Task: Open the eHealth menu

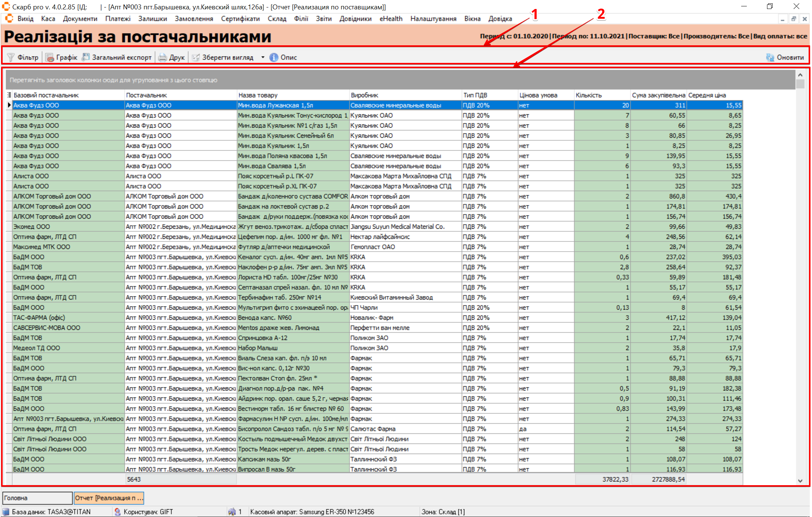Action: 391,19
